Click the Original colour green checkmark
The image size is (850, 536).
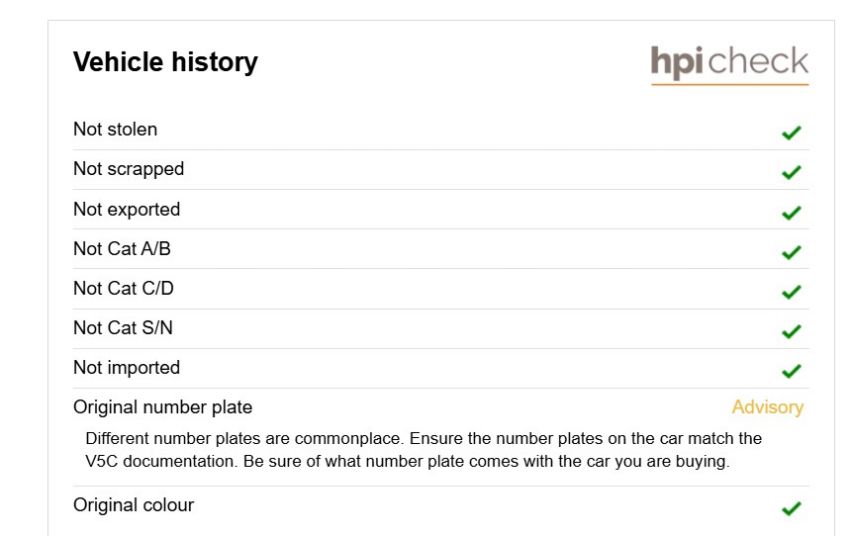[791, 508]
